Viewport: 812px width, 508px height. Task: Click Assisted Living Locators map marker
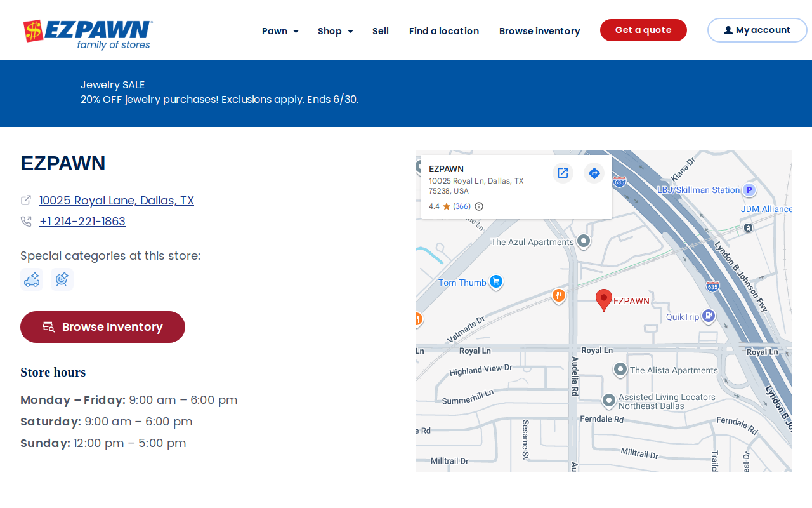[609, 401]
